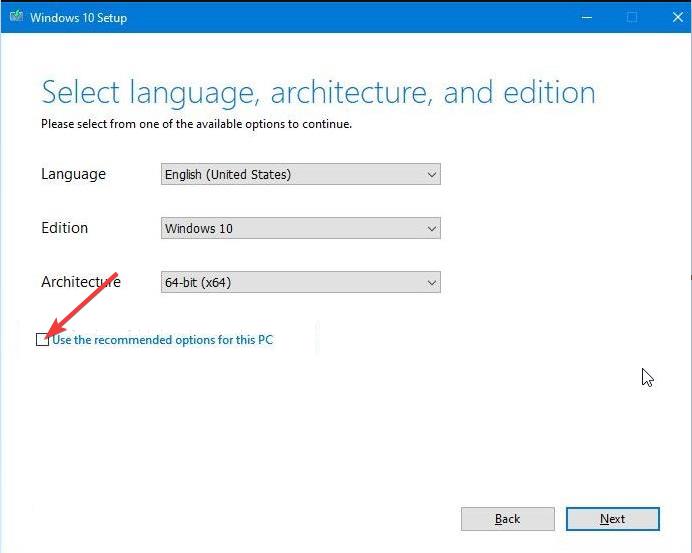Go to the next setup step
Image resolution: width=692 pixels, height=553 pixels.
click(x=613, y=519)
